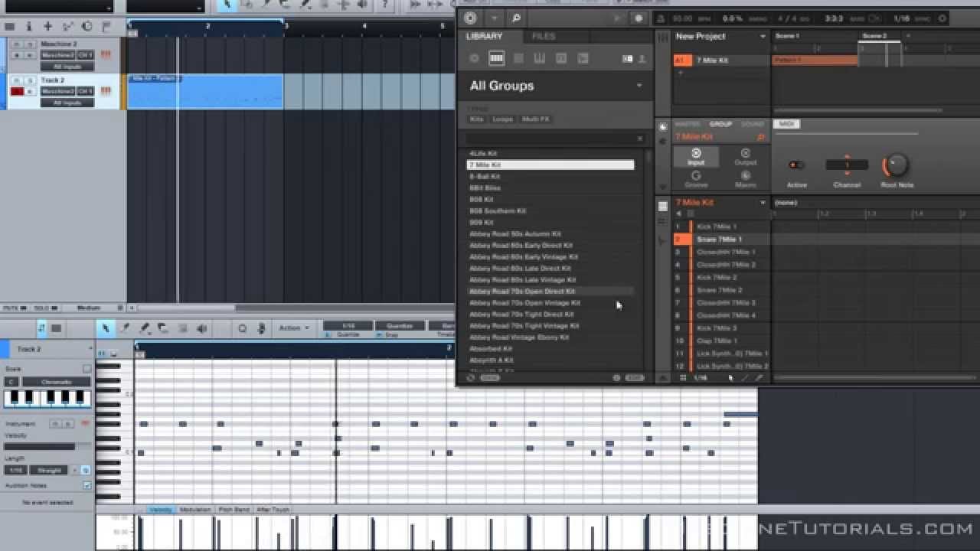
Task: Adjust the Velocity slider in inspector
Action: 49,446
